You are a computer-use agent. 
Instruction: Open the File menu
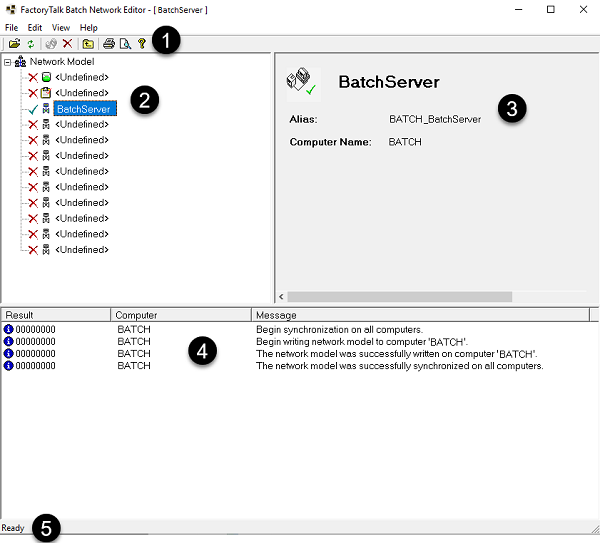click(x=11, y=28)
